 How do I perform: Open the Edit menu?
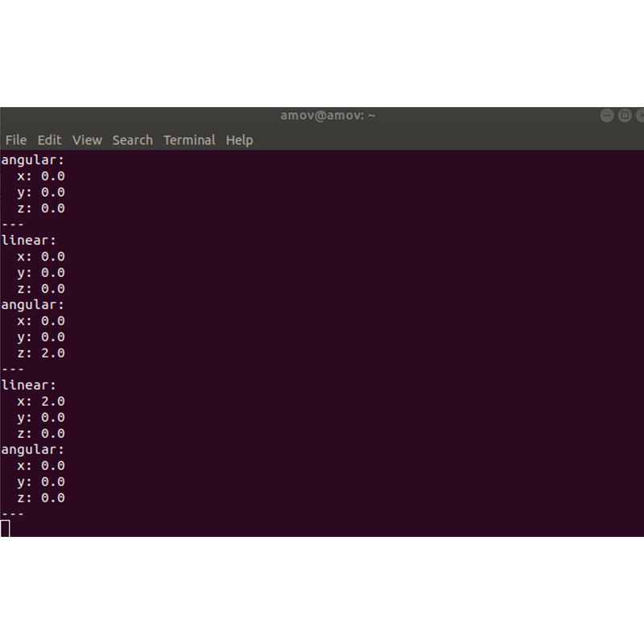click(49, 140)
